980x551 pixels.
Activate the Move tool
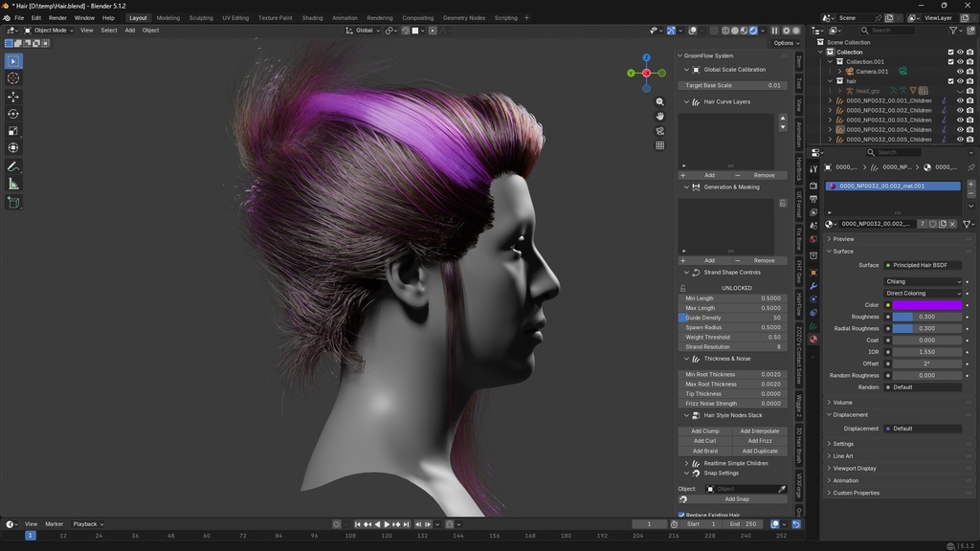(13, 97)
